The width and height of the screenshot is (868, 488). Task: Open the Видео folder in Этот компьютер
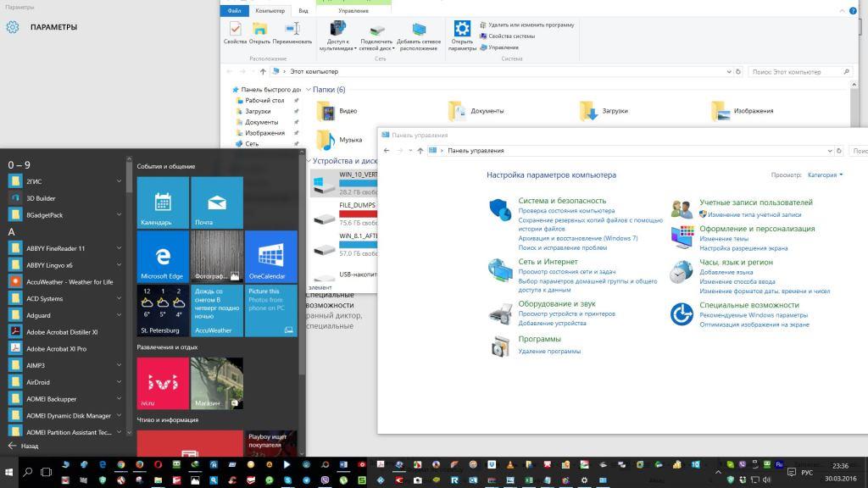click(x=337, y=111)
